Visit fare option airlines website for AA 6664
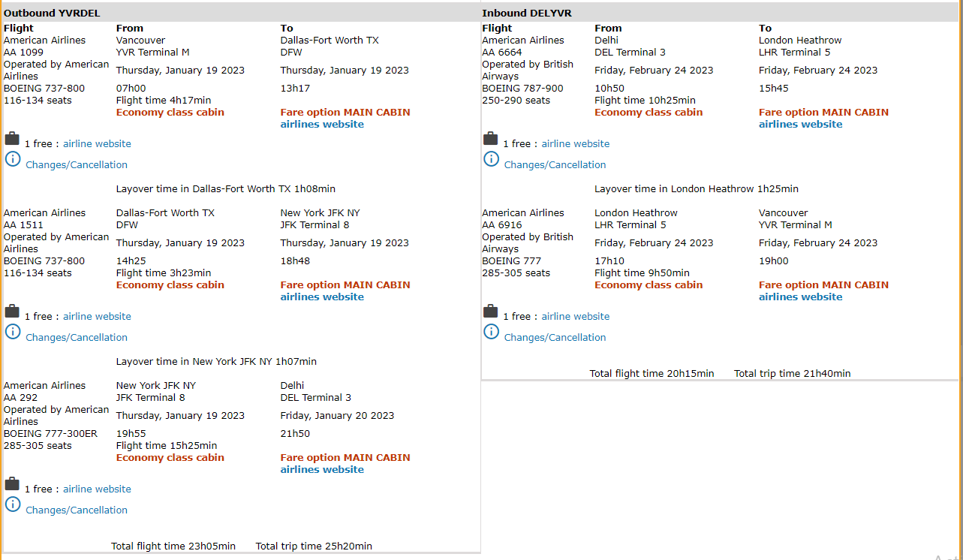963x560 pixels. coord(800,125)
